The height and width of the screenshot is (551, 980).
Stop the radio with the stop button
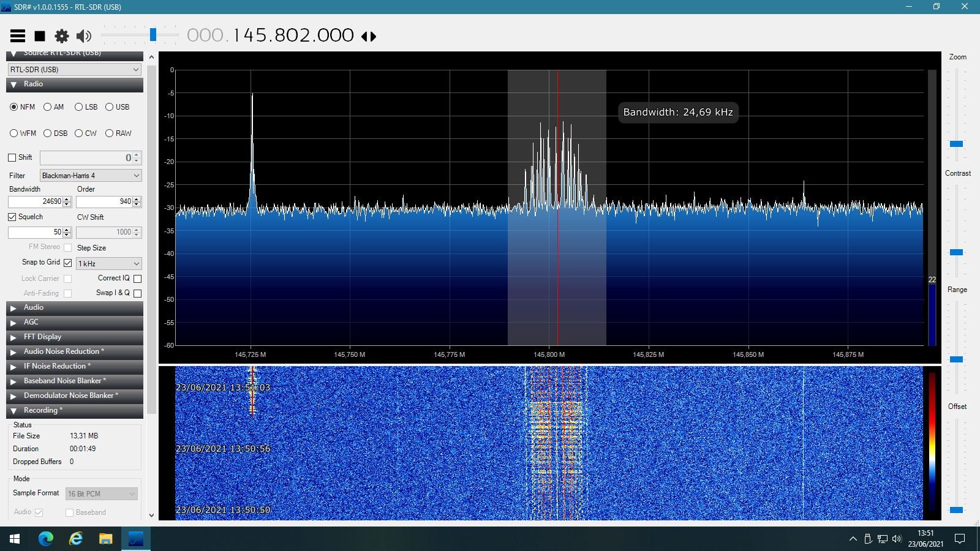tap(40, 36)
